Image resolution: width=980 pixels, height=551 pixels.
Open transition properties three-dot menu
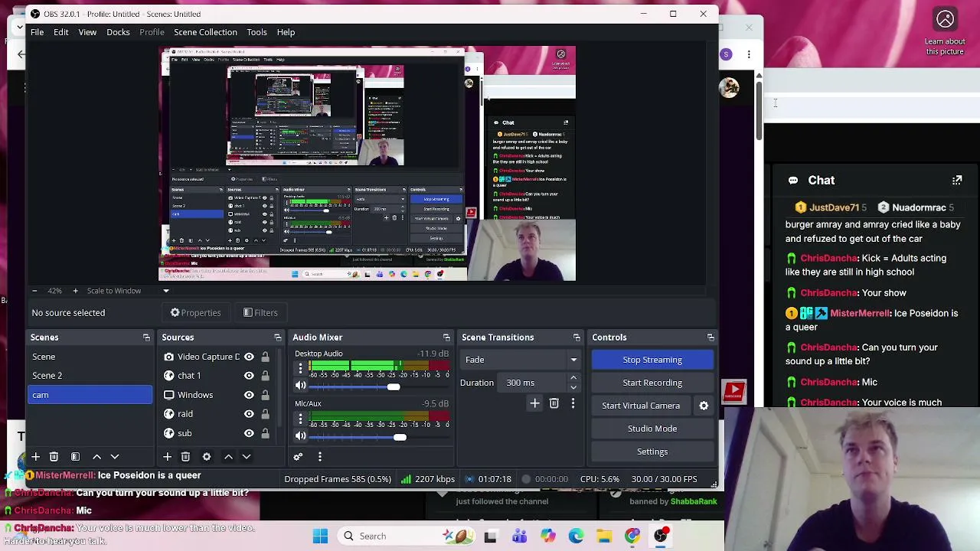(x=573, y=403)
